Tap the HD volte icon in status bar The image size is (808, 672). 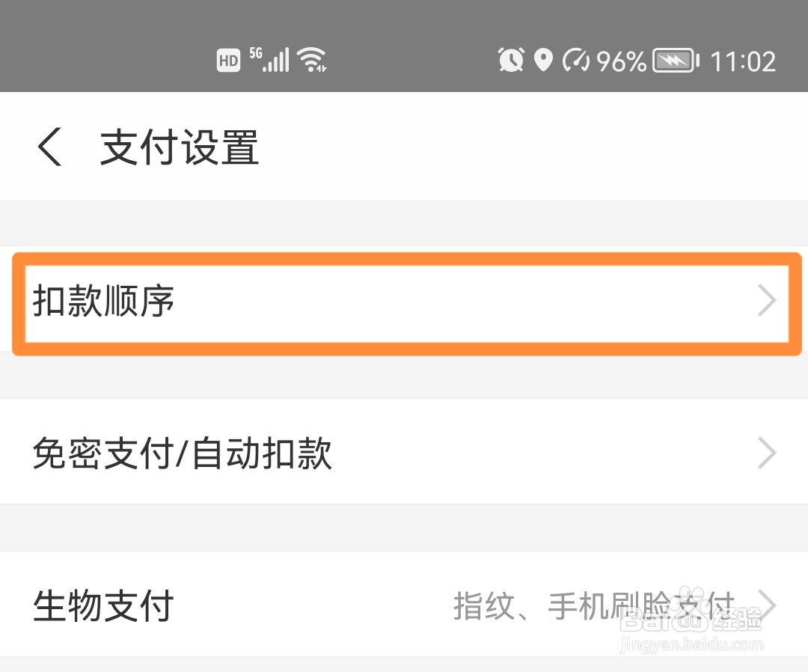coord(228,58)
